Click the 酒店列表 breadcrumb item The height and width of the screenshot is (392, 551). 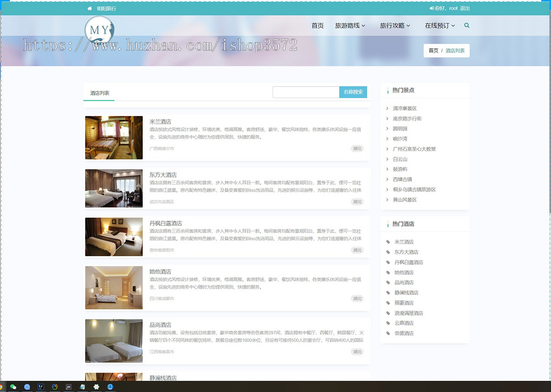tap(455, 51)
